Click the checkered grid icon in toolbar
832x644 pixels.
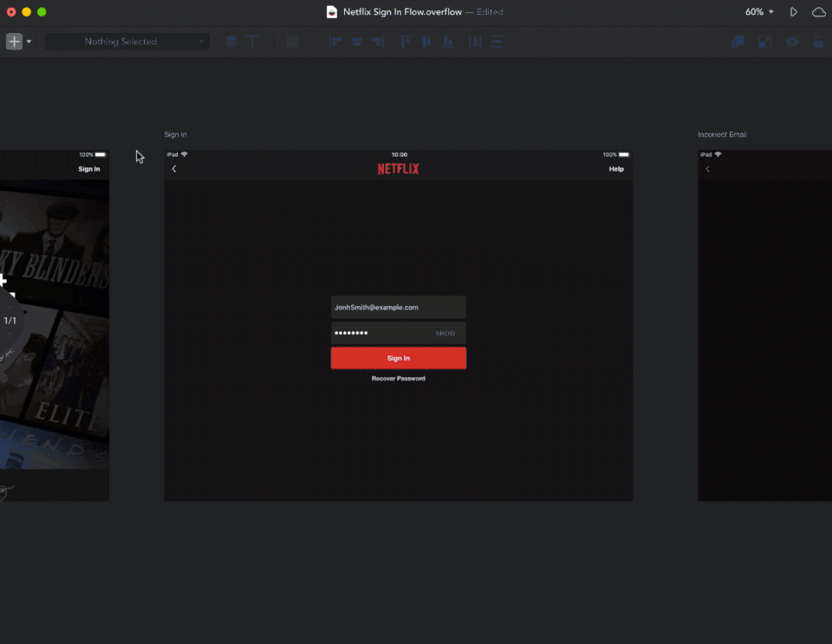(292, 42)
